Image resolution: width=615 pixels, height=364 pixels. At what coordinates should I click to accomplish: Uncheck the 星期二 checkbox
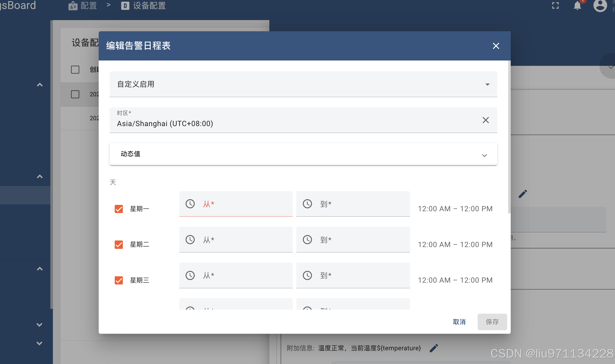click(119, 245)
